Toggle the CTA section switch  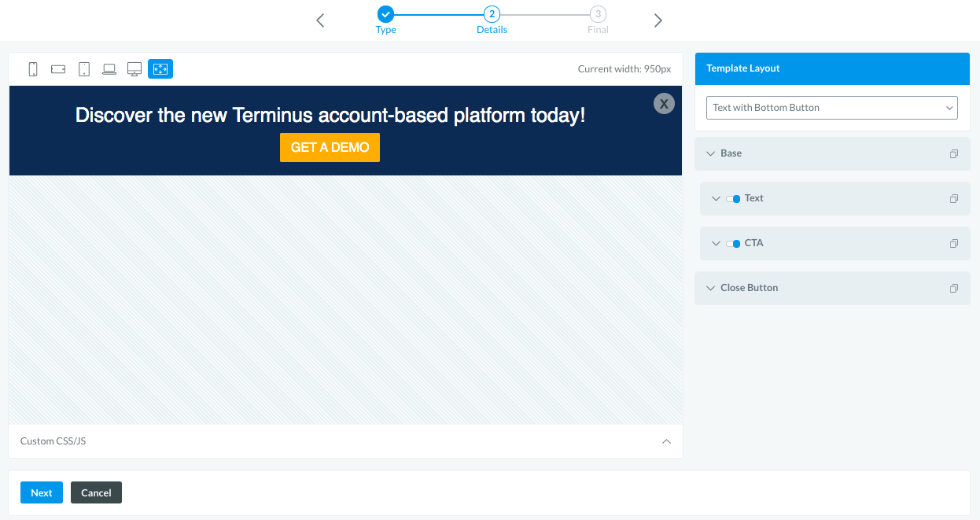coord(733,244)
